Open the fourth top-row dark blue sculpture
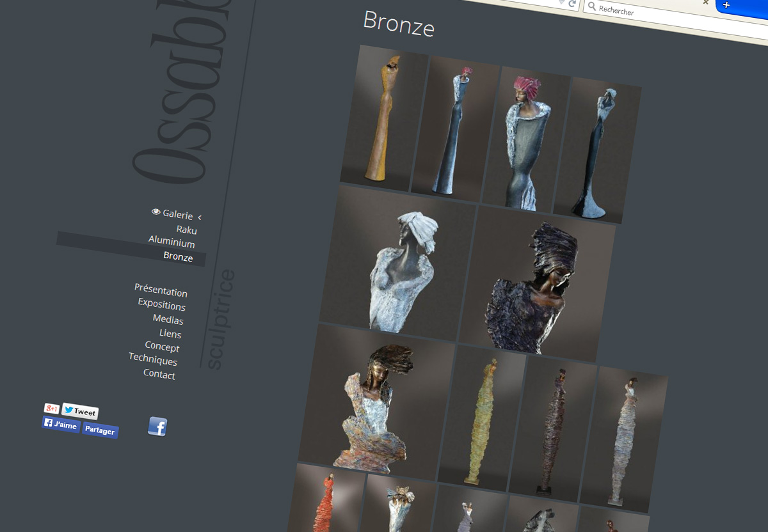The width and height of the screenshot is (768, 532). pyautogui.click(x=597, y=150)
